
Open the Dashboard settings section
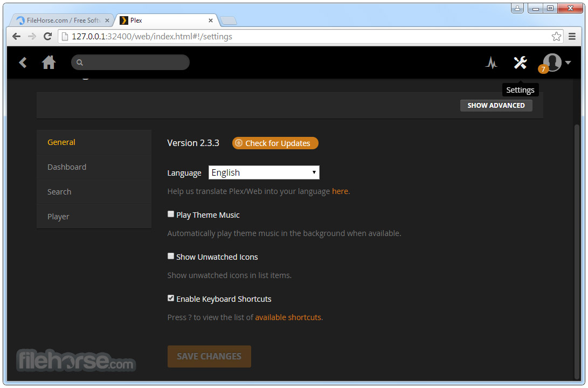(94, 167)
